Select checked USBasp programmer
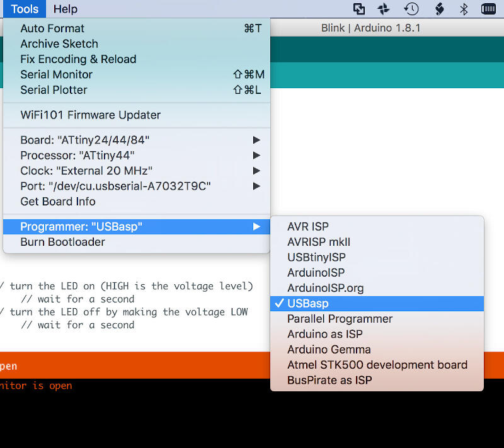 click(377, 304)
